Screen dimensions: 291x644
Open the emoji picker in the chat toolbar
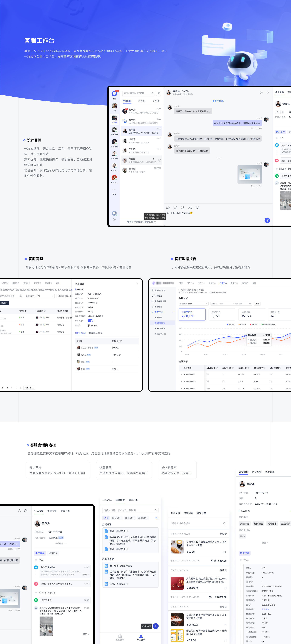point(168,208)
